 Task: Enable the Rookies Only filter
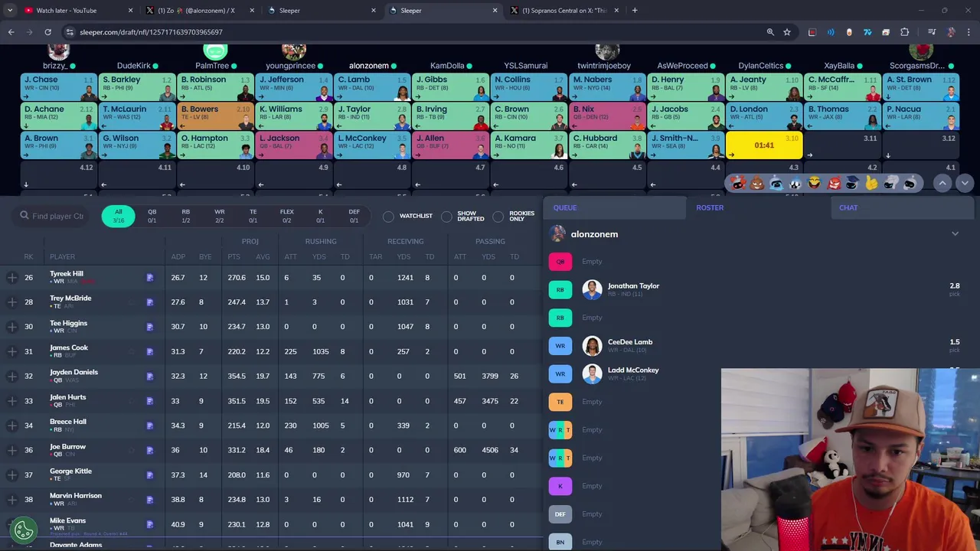pos(498,217)
